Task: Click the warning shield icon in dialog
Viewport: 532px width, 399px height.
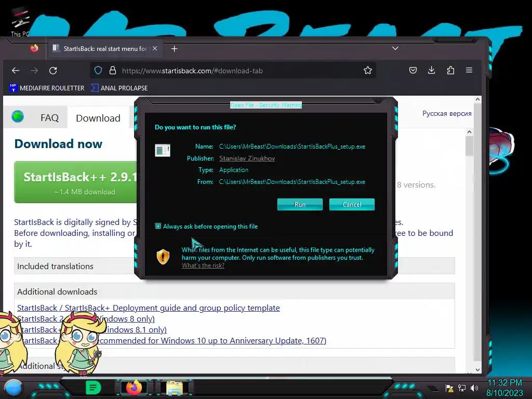Action: click(163, 257)
